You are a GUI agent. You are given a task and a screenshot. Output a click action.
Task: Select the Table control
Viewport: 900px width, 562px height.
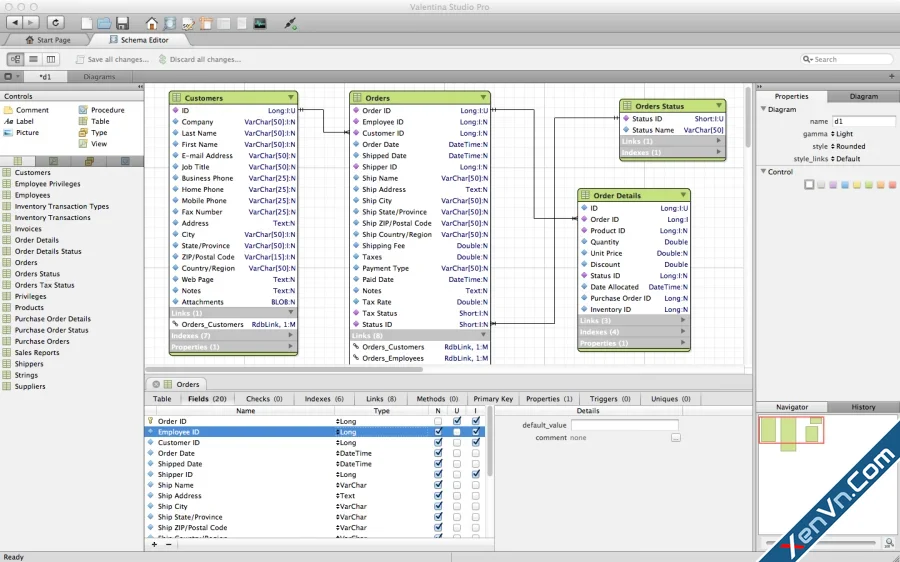94,121
